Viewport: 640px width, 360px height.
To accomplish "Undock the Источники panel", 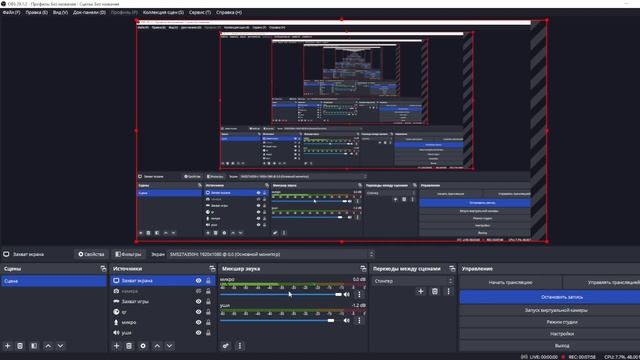I will pyautogui.click(x=212, y=269).
